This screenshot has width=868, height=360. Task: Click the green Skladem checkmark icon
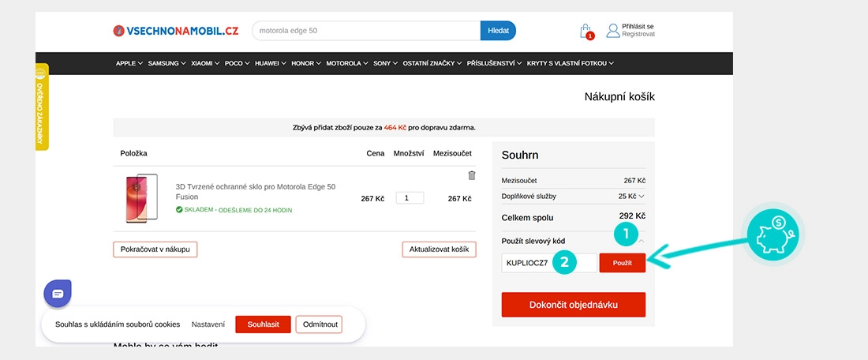179,210
